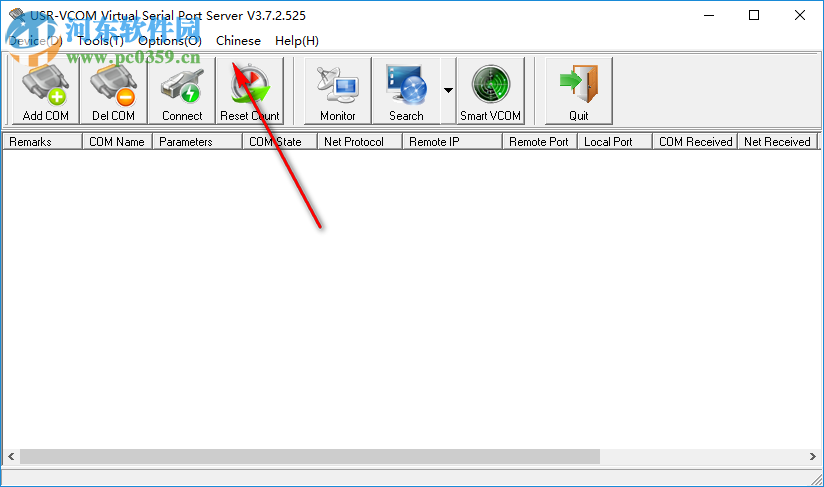Screen dimensions: 824x487
Task: Click the Remote IP column header
Action: 452,142
